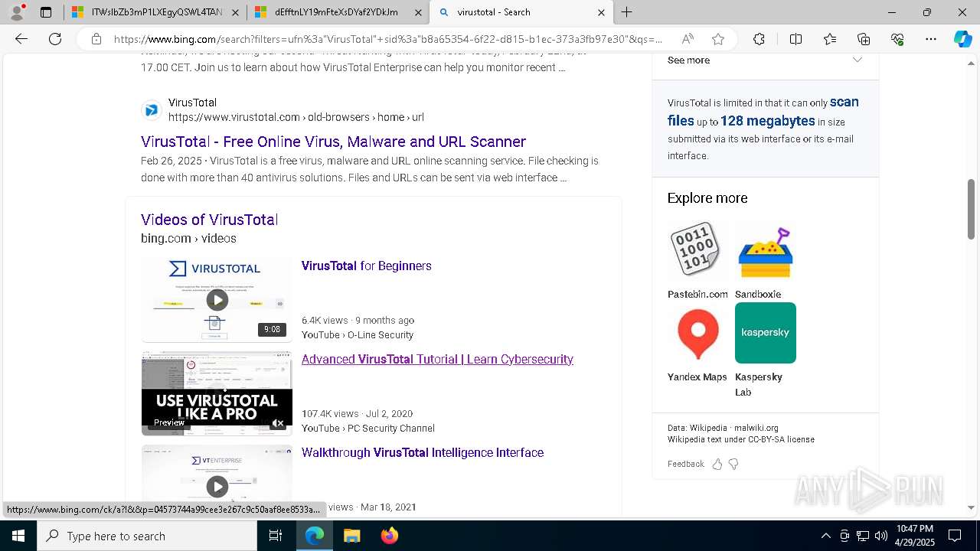Open Read aloud in address bar
This screenshot has width=980, height=551.
coord(688,39)
